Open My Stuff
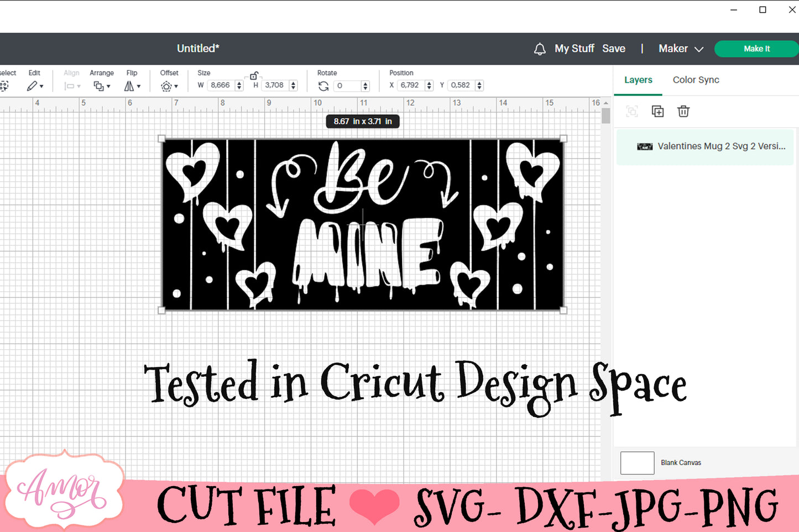This screenshot has height=532, width=799. (575, 49)
